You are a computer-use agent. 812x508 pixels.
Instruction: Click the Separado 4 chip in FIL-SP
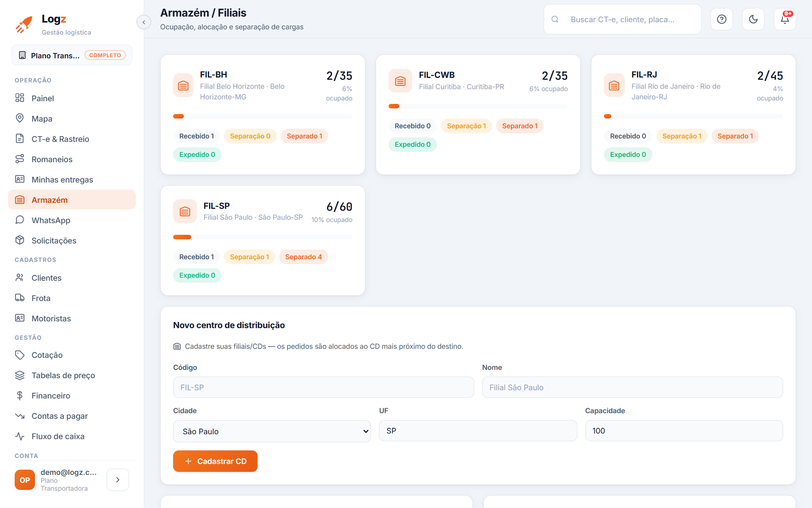coord(303,257)
